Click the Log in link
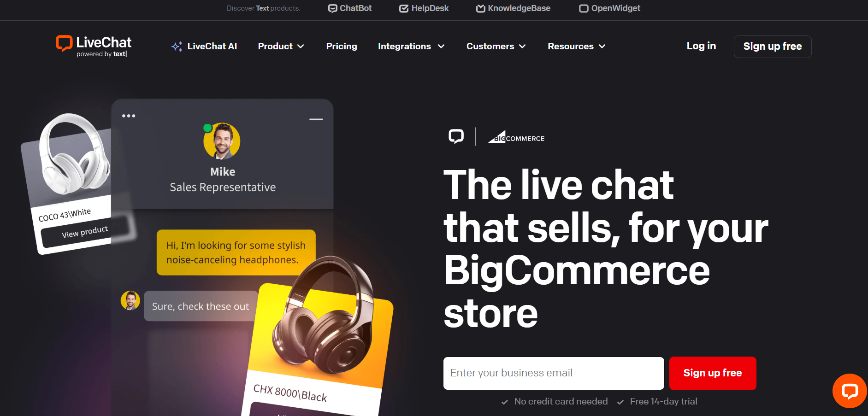This screenshot has width=868, height=416. coord(701,46)
